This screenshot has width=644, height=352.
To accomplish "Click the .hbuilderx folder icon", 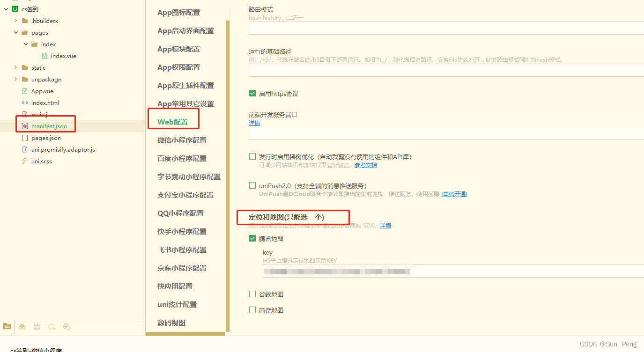I will pos(25,21).
